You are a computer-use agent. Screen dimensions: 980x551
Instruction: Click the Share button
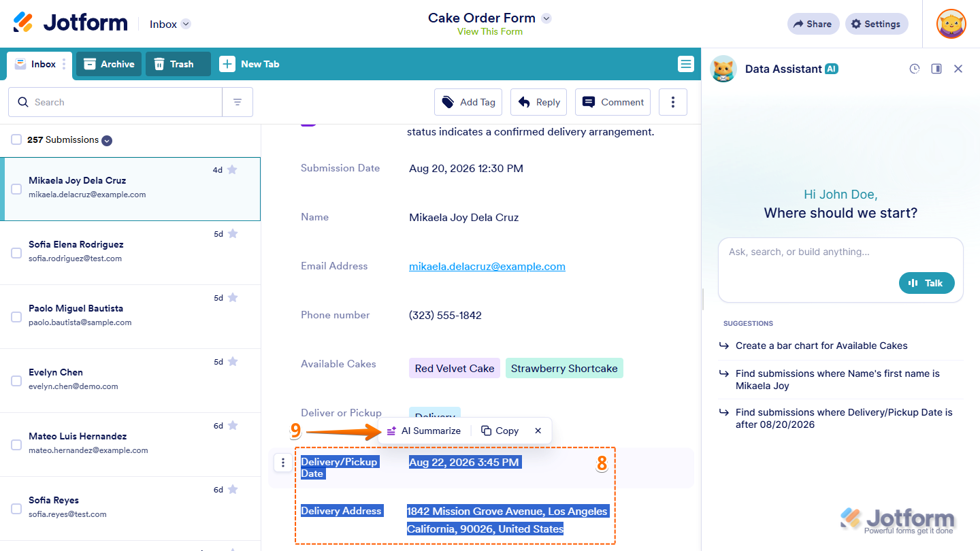click(x=813, y=24)
